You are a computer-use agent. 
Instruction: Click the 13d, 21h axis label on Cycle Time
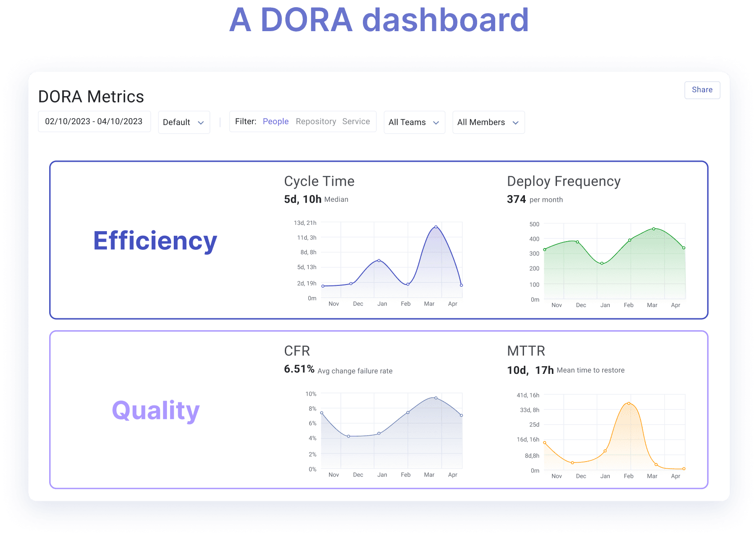[x=305, y=223]
